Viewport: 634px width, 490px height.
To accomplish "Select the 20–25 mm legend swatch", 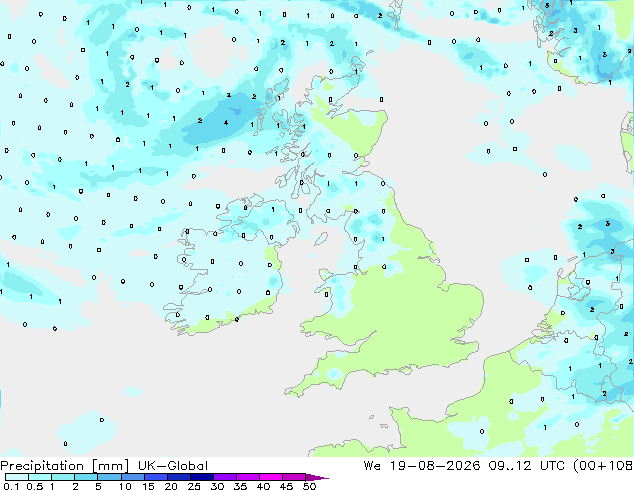I will [179, 477].
